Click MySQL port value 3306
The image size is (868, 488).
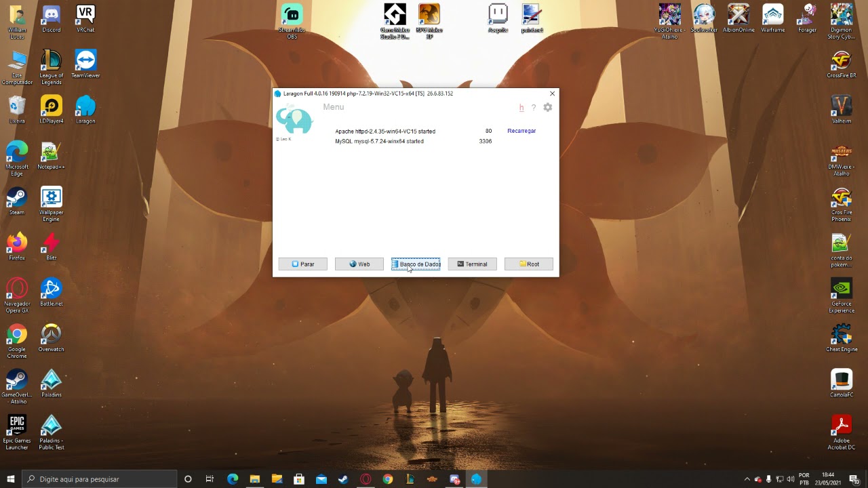pos(486,141)
